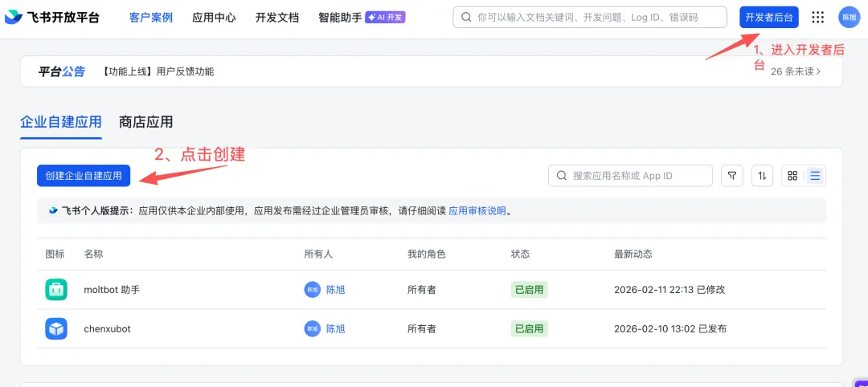868x387 pixels.
Task: Switch to grid view layout
Action: click(x=792, y=176)
